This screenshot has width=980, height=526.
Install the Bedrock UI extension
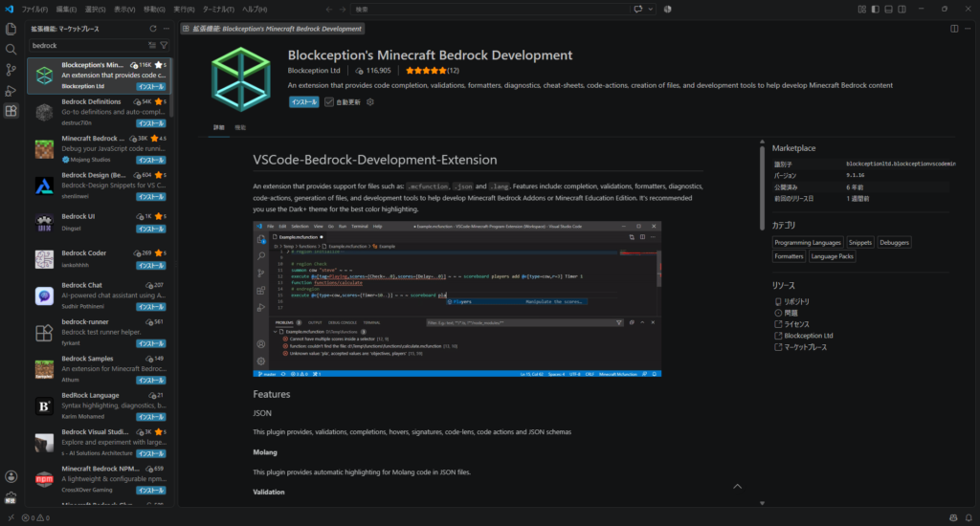pos(151,229)
